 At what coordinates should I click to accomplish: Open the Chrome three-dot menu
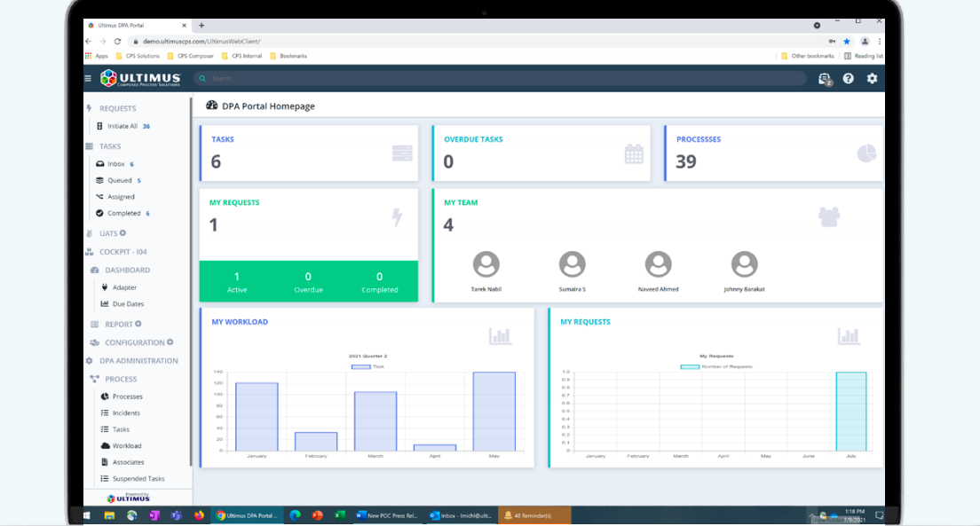click(879, 41)
